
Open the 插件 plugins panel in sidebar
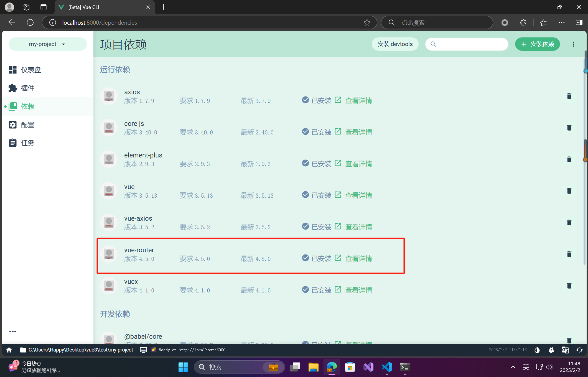(27, 88)
